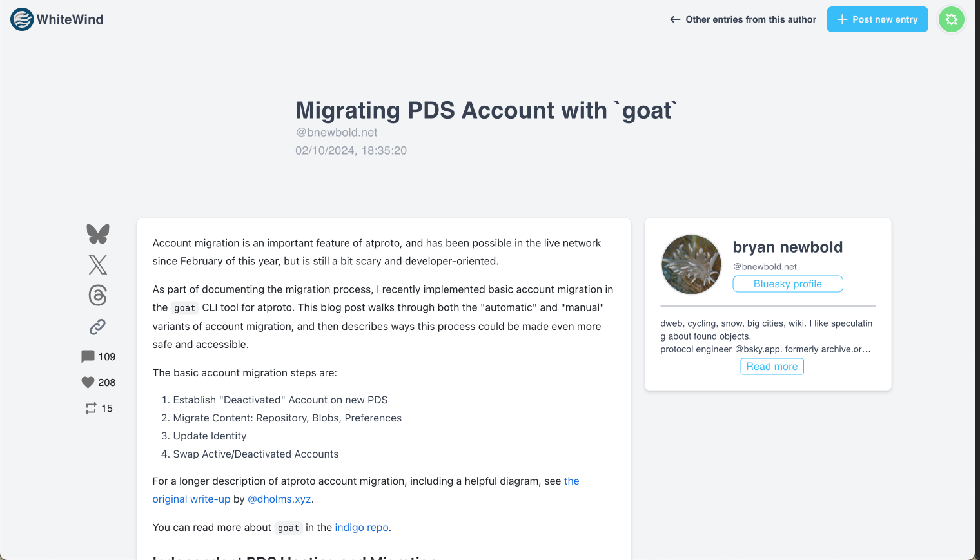Screen dimensions: 980x560
Task: Click bryan newbold's avatar photo
Action: pyautogui.click(x=691, y=264)
